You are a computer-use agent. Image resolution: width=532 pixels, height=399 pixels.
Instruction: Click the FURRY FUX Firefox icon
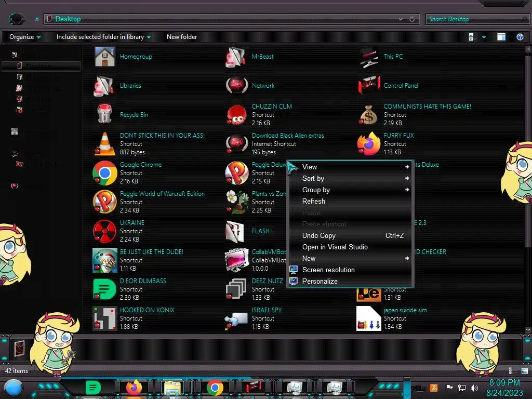(368, 144)
